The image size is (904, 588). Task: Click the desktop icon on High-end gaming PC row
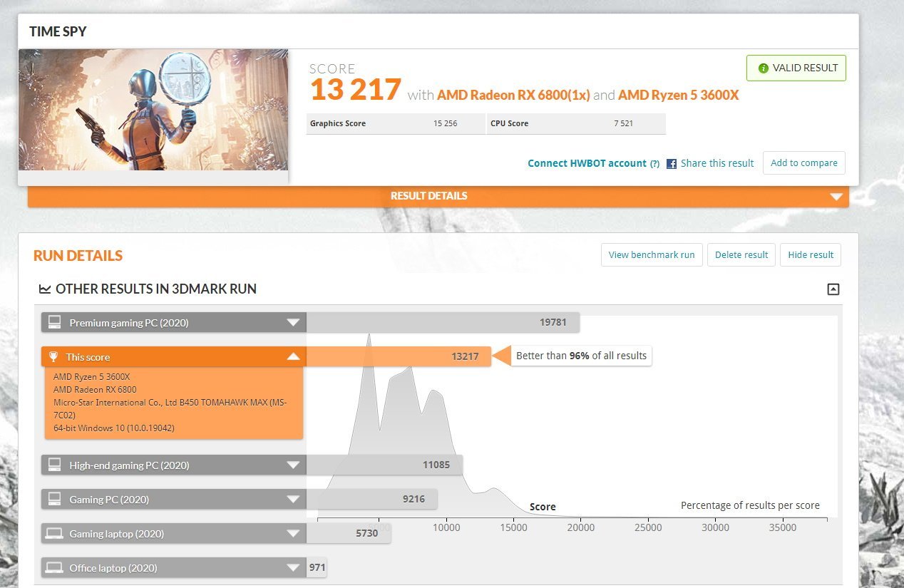click(x=54, y=465)
